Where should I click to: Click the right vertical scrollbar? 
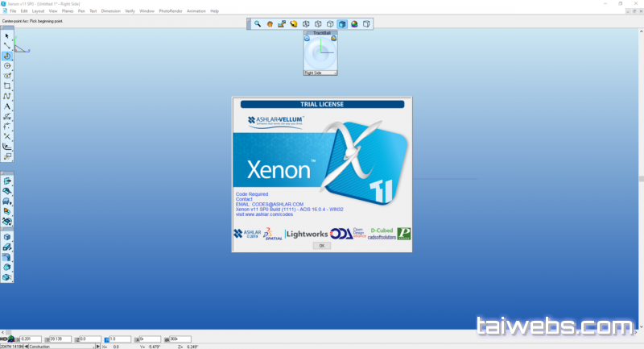(641, 177)
